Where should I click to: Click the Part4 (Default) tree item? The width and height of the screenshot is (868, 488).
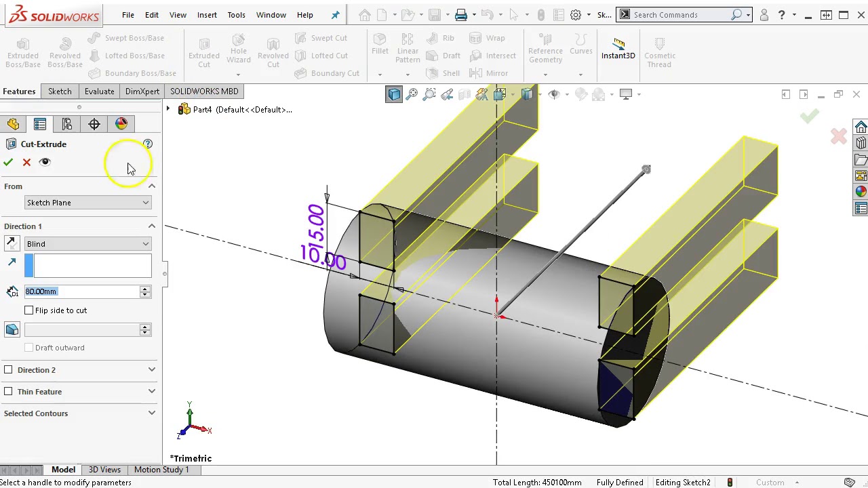(243, 109)
